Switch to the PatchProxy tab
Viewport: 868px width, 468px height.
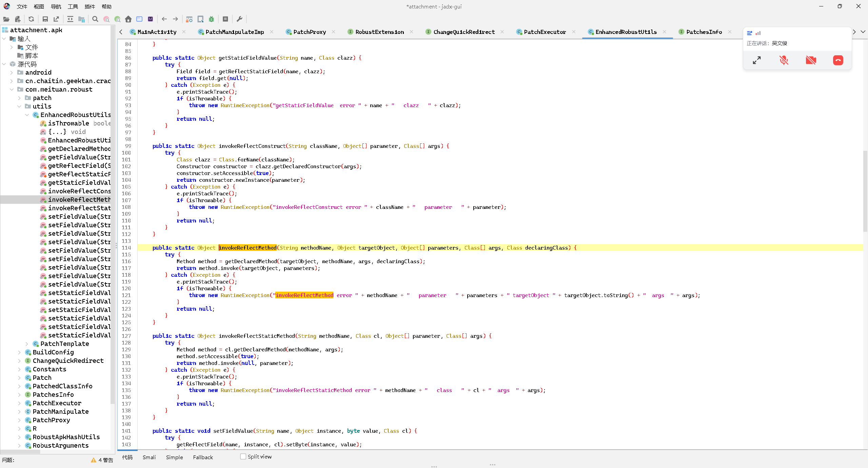tap(309, 32)
